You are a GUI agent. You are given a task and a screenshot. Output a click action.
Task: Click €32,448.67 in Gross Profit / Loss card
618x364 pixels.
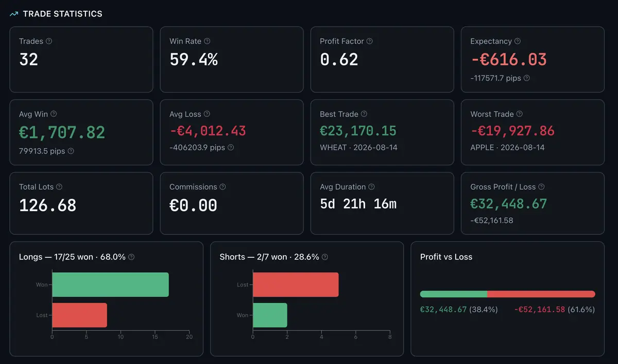click(509, 204)
